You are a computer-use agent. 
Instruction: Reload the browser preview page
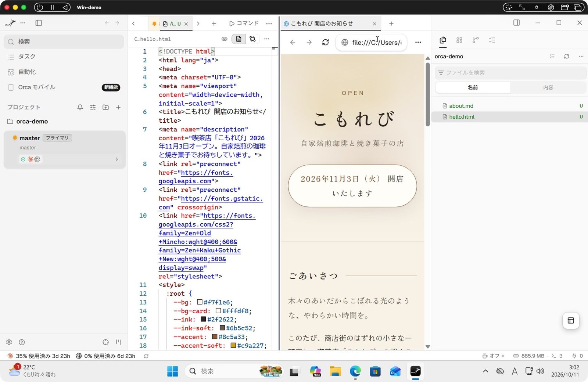325,42
